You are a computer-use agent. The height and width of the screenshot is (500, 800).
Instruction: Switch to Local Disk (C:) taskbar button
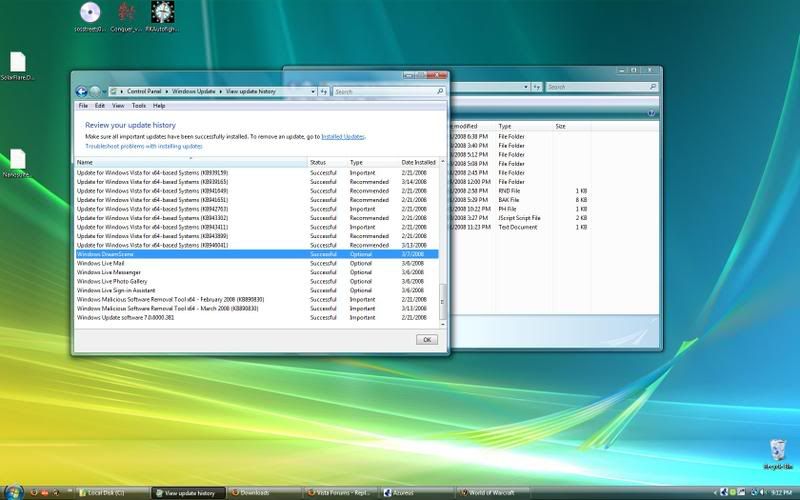tap(113, 493)
